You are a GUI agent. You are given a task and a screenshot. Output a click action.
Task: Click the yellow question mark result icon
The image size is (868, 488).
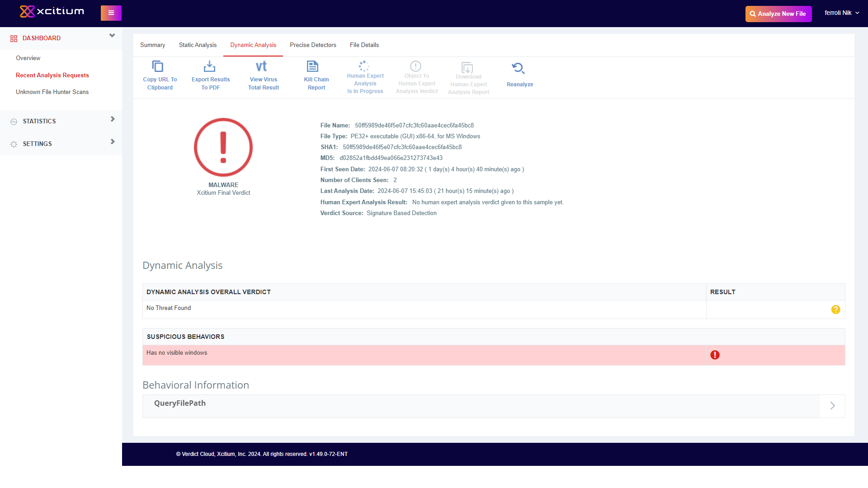click(835, 310)
